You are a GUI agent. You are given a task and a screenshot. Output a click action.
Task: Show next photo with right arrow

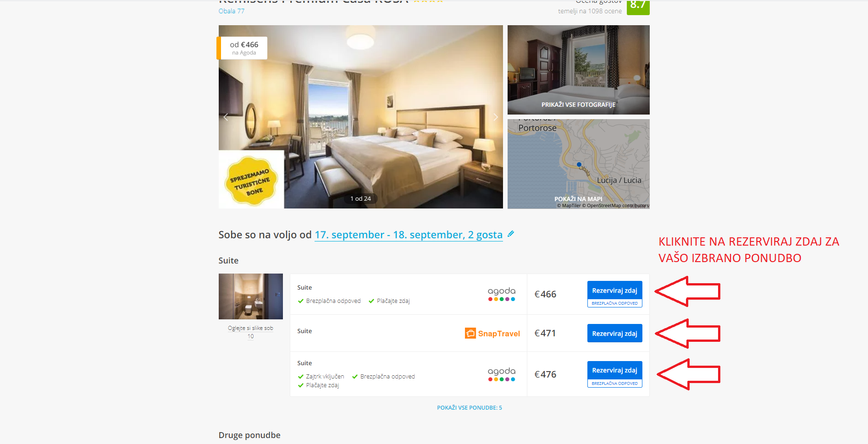click(496, 117)
